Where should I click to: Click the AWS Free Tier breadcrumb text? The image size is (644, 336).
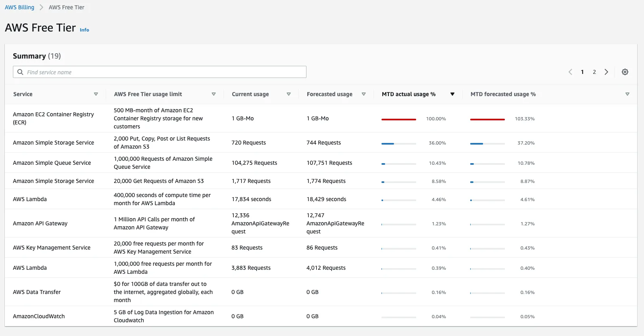pos(67,7)
